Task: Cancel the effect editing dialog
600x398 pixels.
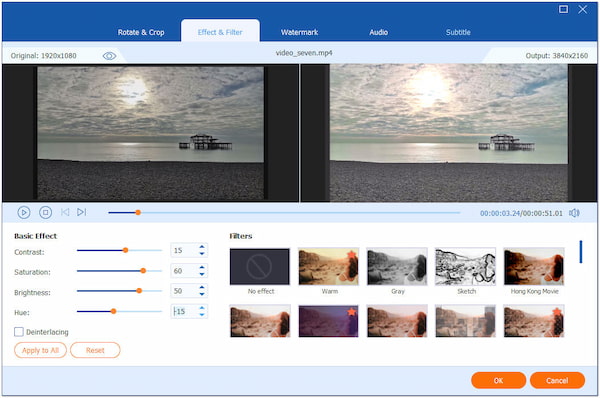Action: 557,380
